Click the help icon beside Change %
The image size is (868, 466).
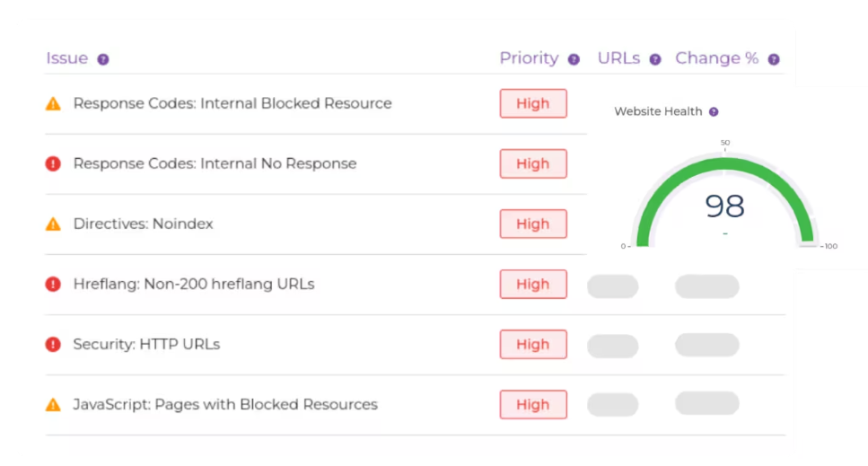(x=774, y=59)
